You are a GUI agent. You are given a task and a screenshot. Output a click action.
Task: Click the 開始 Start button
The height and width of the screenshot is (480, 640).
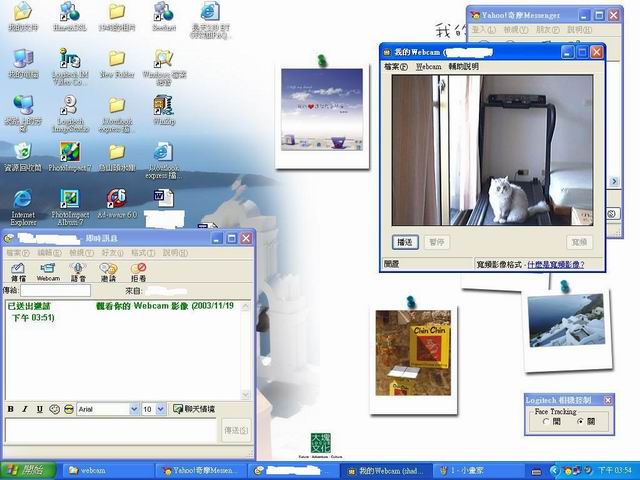(28, 471)
